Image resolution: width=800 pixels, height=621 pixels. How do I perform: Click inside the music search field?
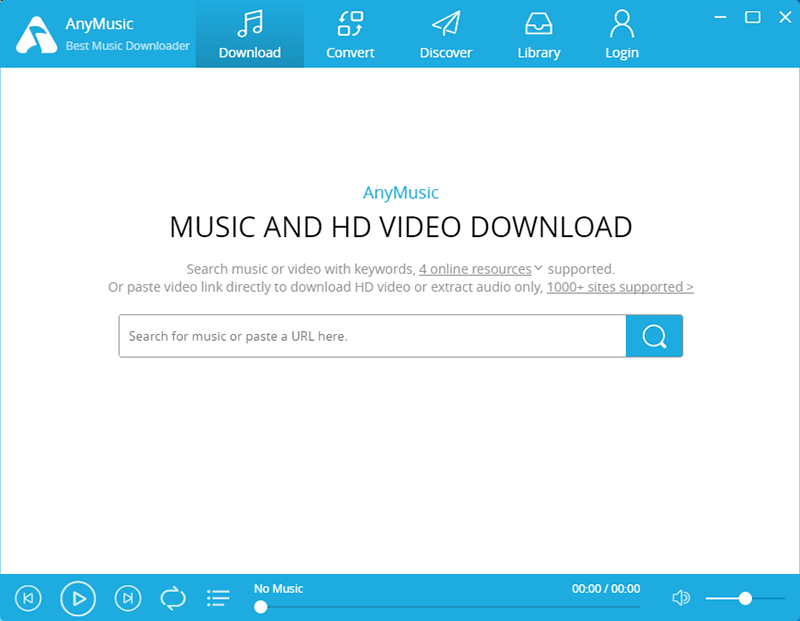click(370, 336)
